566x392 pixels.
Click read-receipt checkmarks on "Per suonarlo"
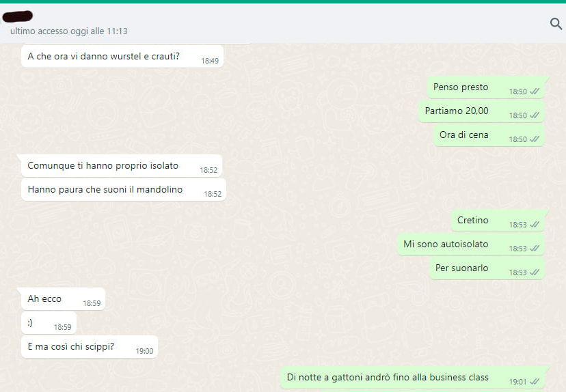tap(535, 272)
